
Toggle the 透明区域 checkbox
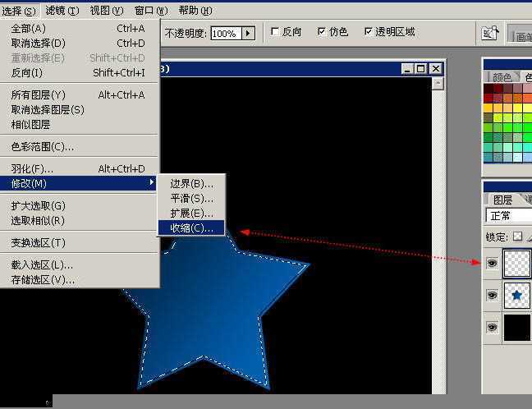click(368, 31)
